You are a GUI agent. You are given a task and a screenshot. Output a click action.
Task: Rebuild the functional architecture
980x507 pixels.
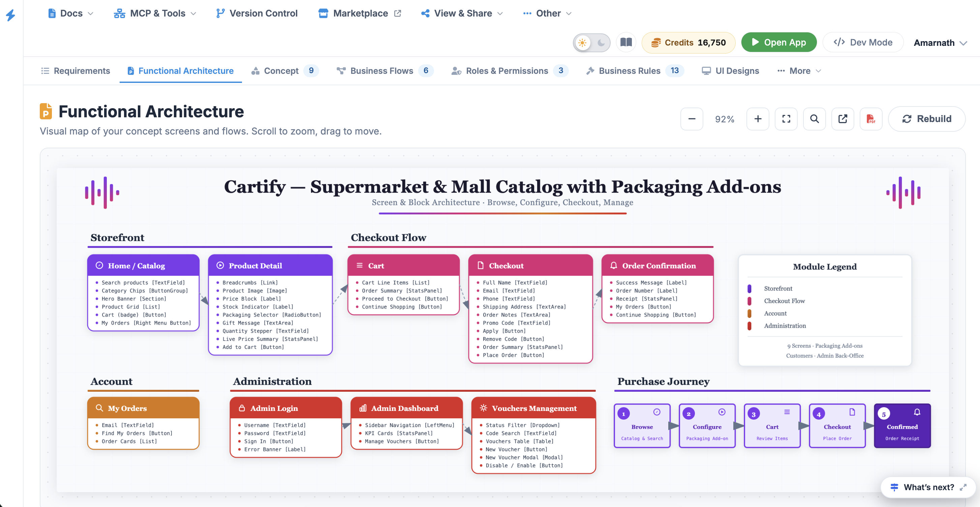point(926,119)
